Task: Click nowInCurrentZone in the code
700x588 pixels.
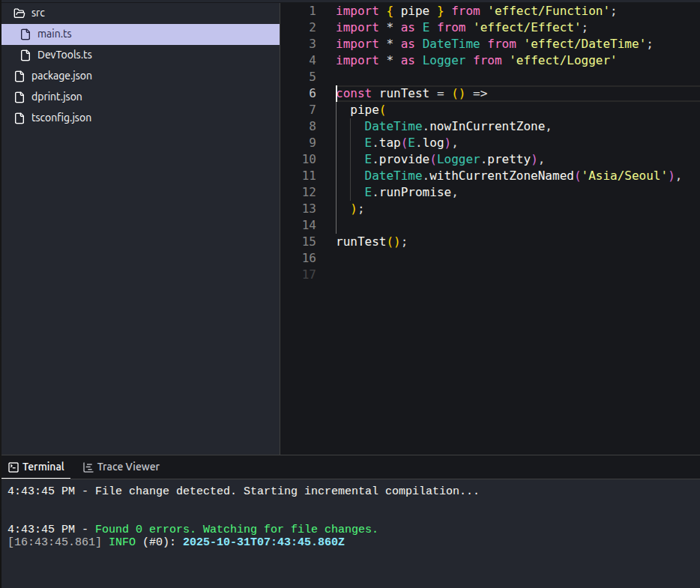Action: [487, 127]
